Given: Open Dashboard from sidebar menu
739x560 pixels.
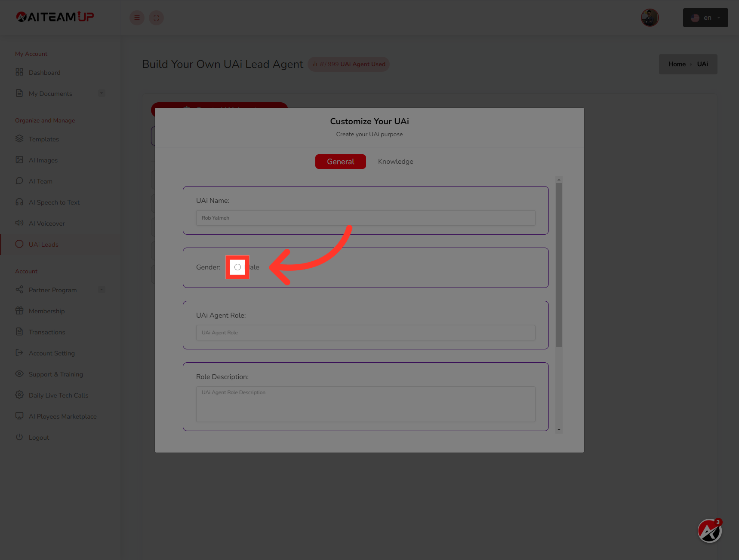Looking at the screenshot, I should [x=45, y=73].
